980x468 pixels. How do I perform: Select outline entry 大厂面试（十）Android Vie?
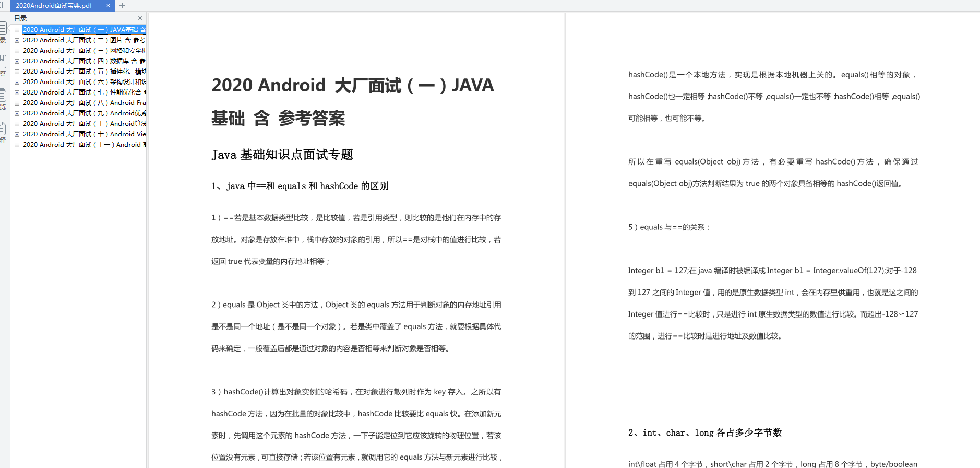tap(84, 134)
